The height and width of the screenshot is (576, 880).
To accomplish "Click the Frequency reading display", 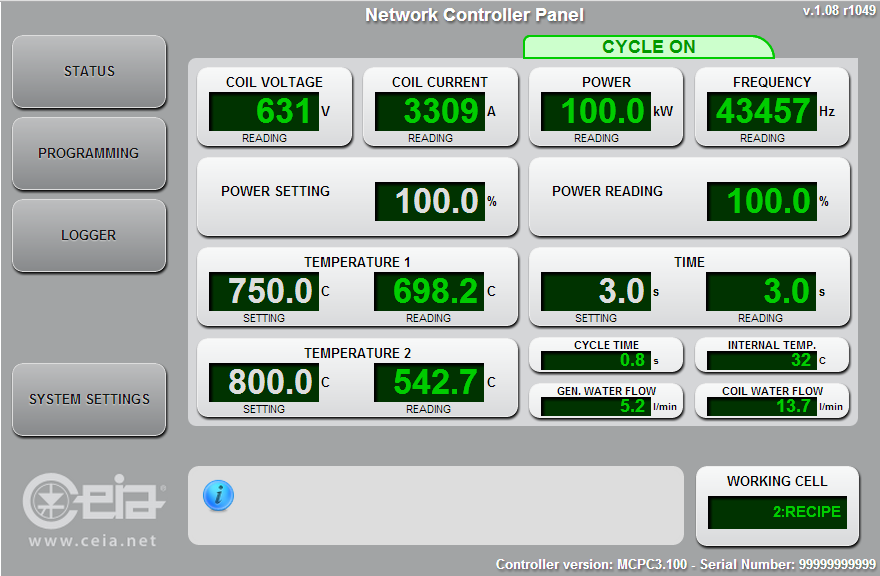I will [x=762, y=111].
